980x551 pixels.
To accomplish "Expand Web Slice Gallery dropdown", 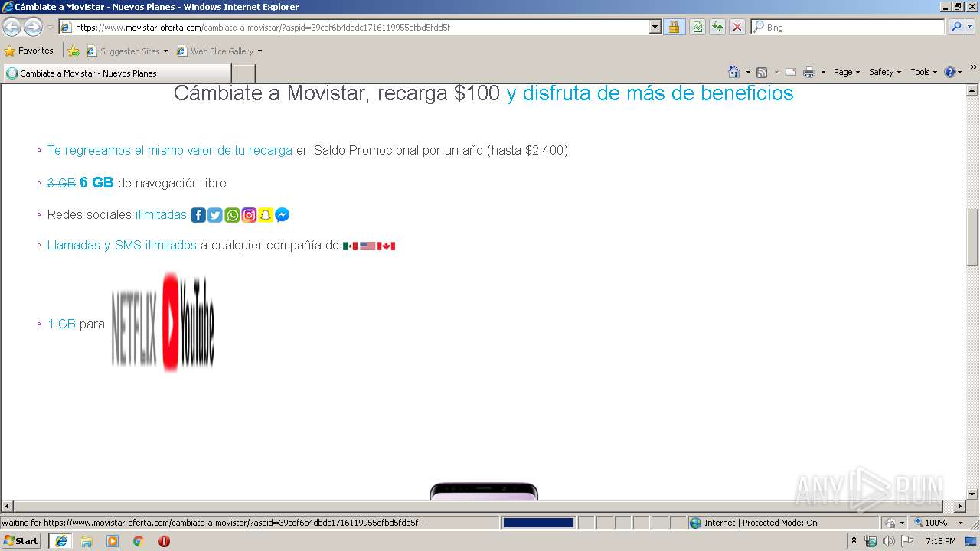I will pos(260,51).
